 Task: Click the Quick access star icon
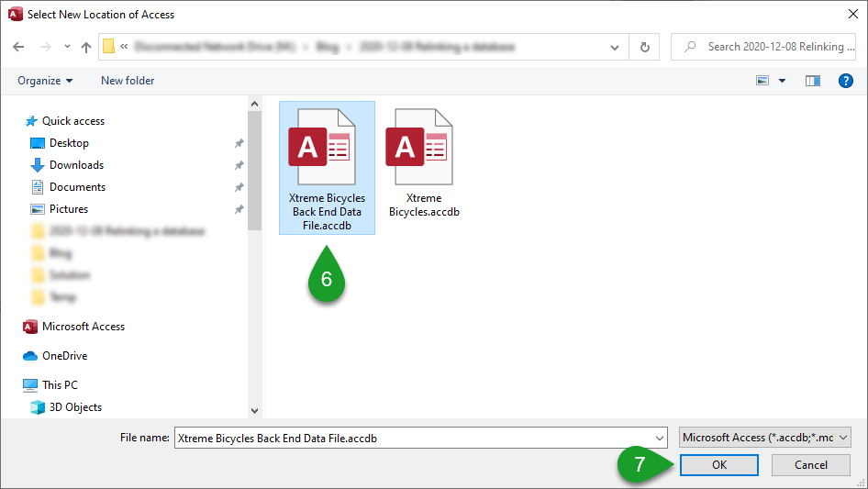(x=31, y=121)
